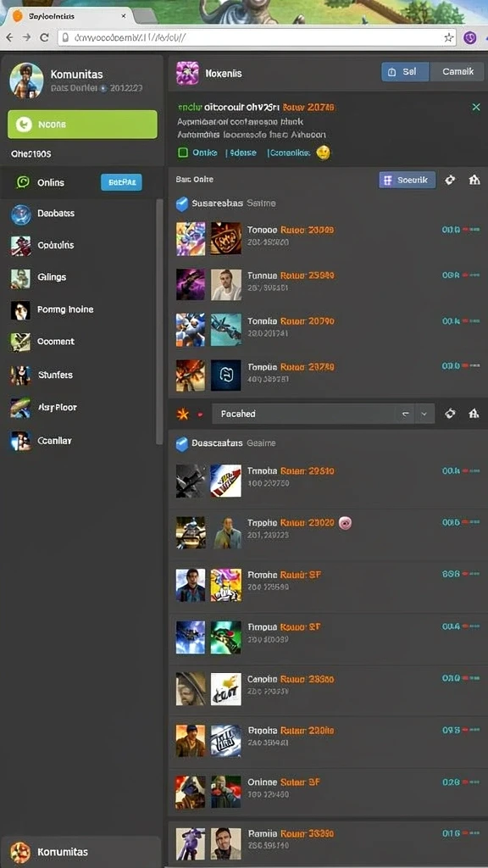Select the Tonooe Rouer row title

click(x=291, y=230)
